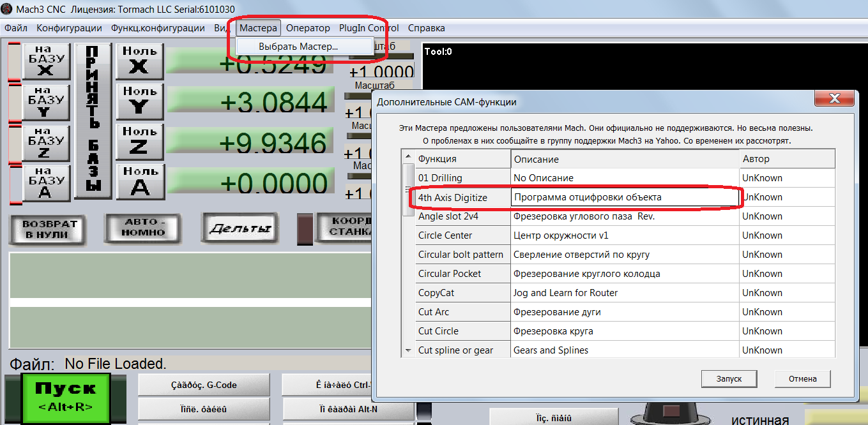Zero the Z axis with Ноль Z
Viewport: 868px width, 425px height.
pos(140,142)
